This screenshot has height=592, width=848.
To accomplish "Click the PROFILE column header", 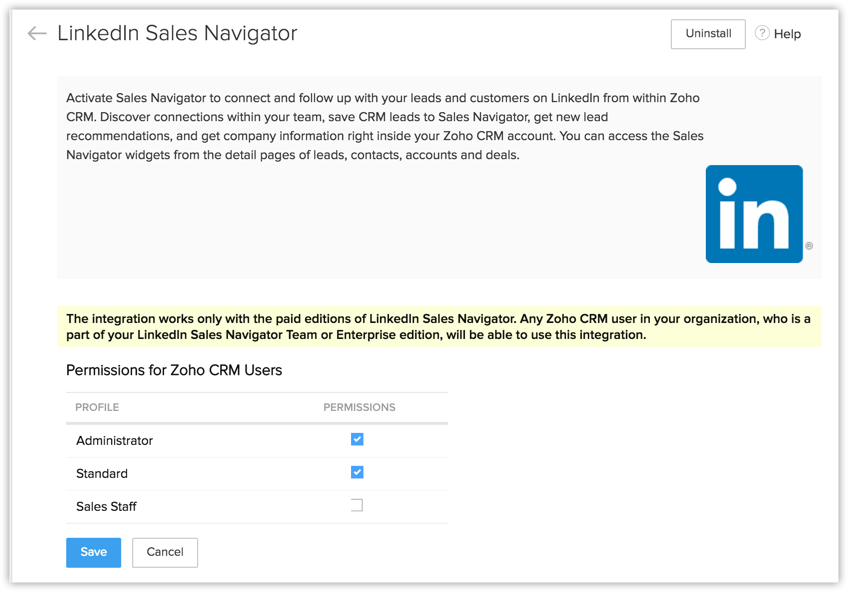I will (97, 407).
